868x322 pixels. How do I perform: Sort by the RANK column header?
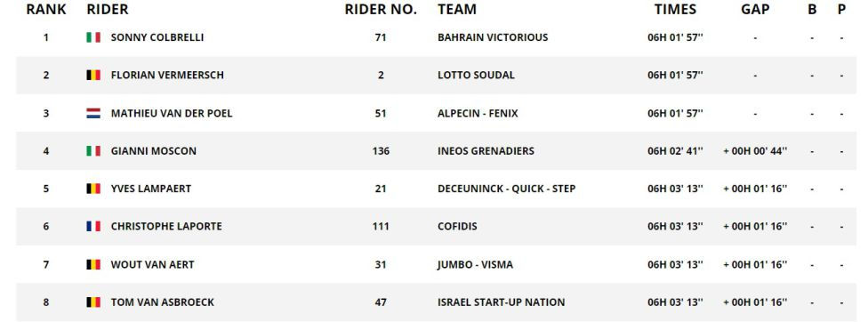[46, 10]
